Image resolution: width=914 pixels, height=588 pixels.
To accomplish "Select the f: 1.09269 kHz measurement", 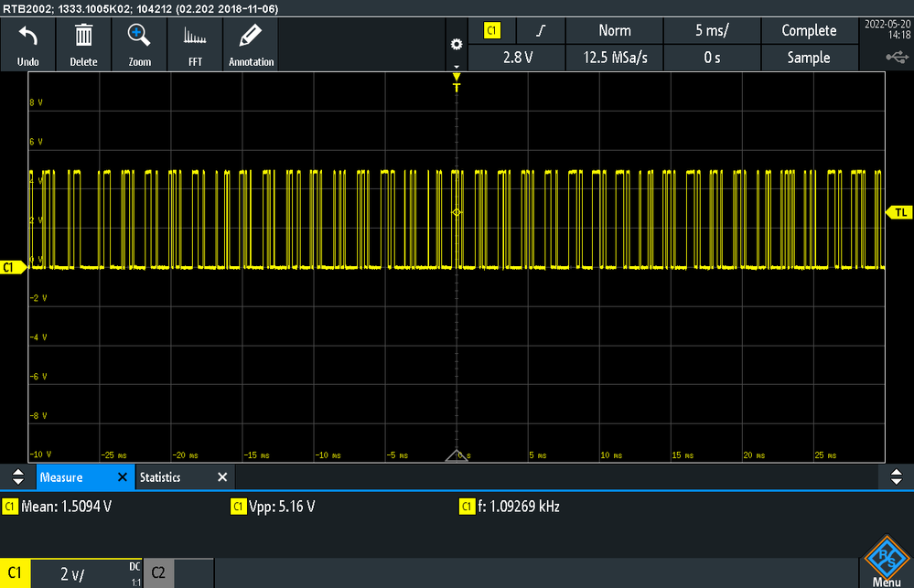I will [510, 507].
